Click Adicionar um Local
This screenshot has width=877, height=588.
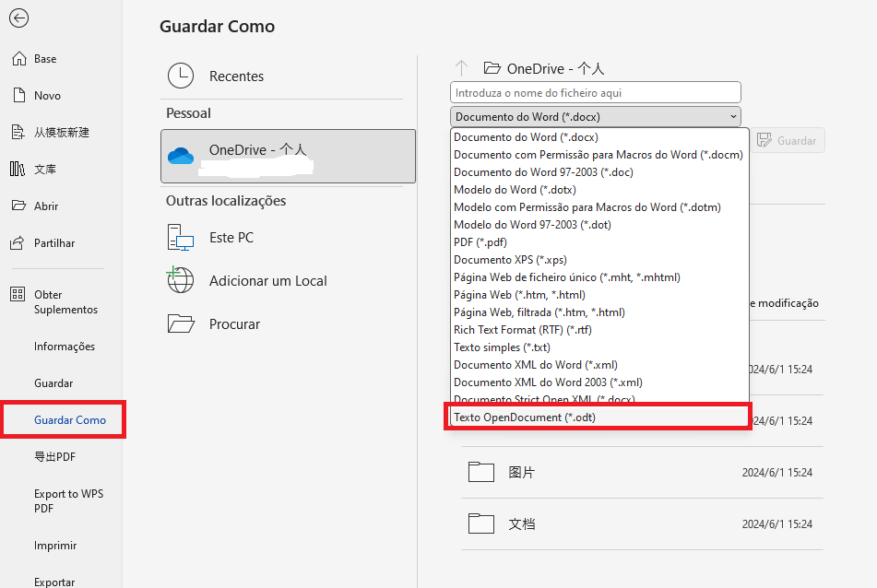tap(282, 280)
